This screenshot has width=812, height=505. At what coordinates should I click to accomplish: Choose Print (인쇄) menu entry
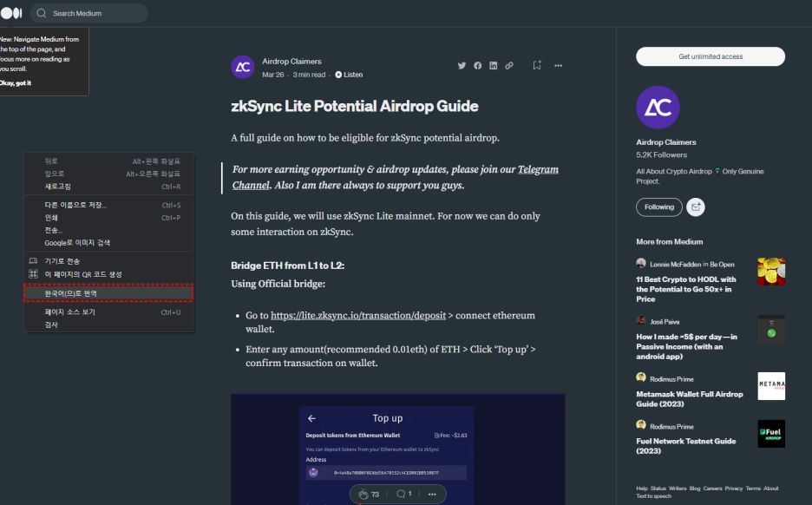coord(108,218)
